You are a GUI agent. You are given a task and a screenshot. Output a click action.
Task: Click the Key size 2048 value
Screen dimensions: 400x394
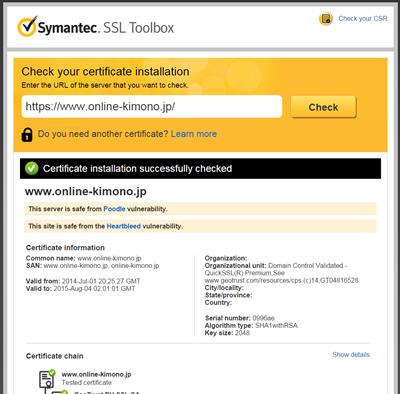click(x=242, y=333)
